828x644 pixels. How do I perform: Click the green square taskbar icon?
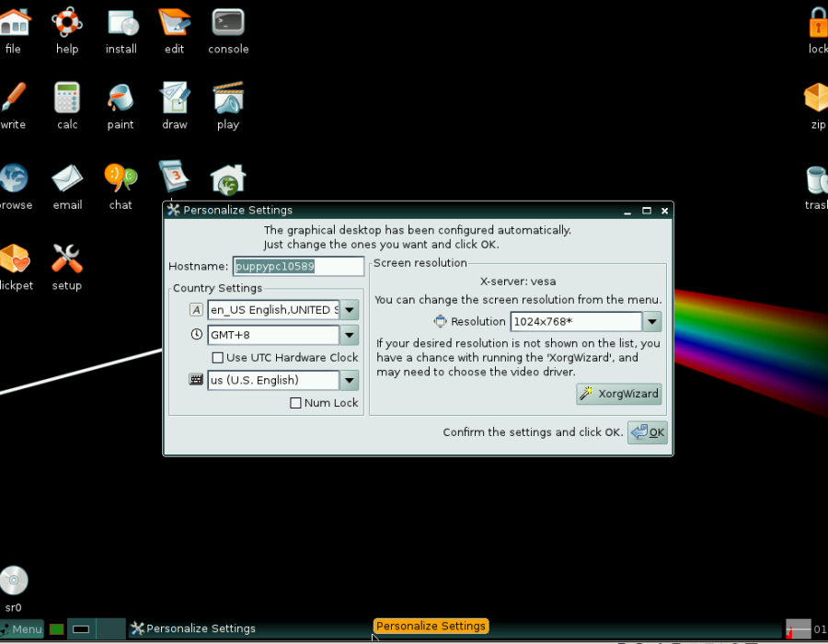click(56, 629)
